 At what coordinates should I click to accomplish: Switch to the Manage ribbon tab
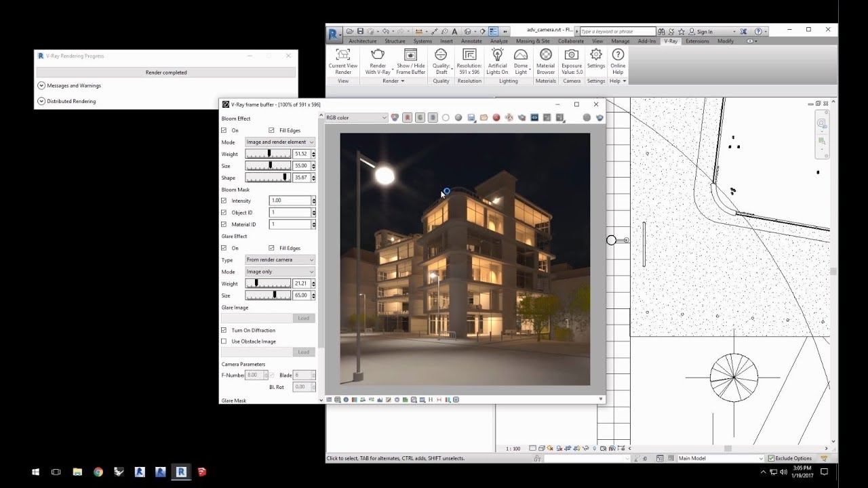click(x=620, y=41)
